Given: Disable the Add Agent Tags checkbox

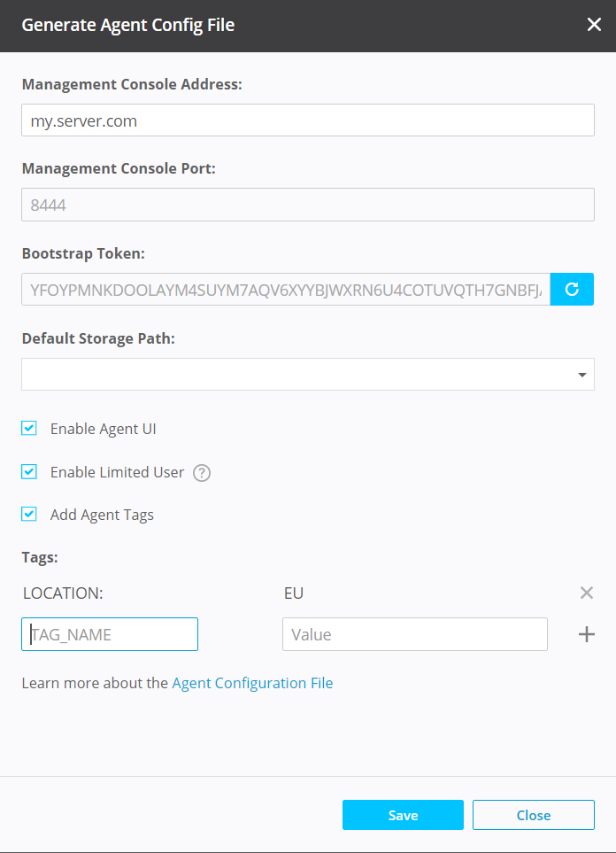Looking at the screenshot, I should tap(29, 515).
